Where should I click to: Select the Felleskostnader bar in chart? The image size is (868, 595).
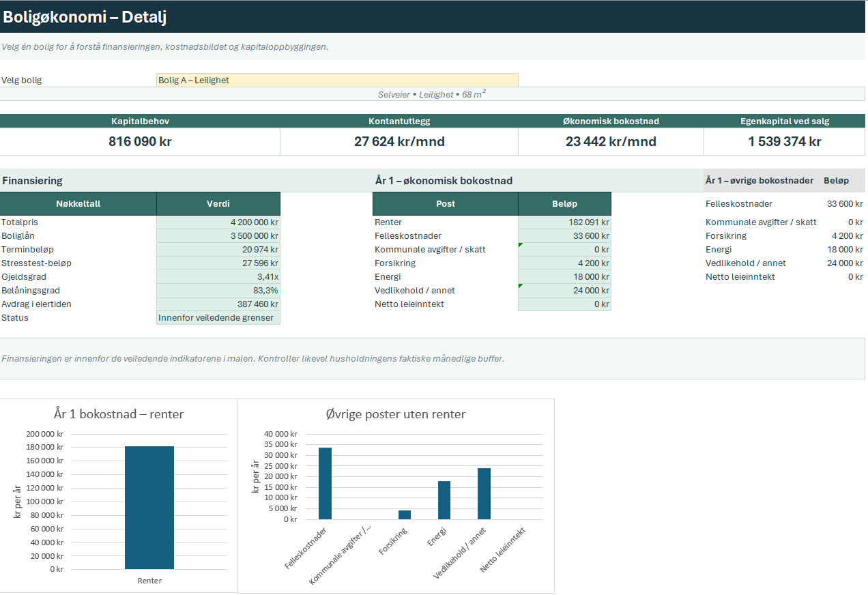[325, 483]
